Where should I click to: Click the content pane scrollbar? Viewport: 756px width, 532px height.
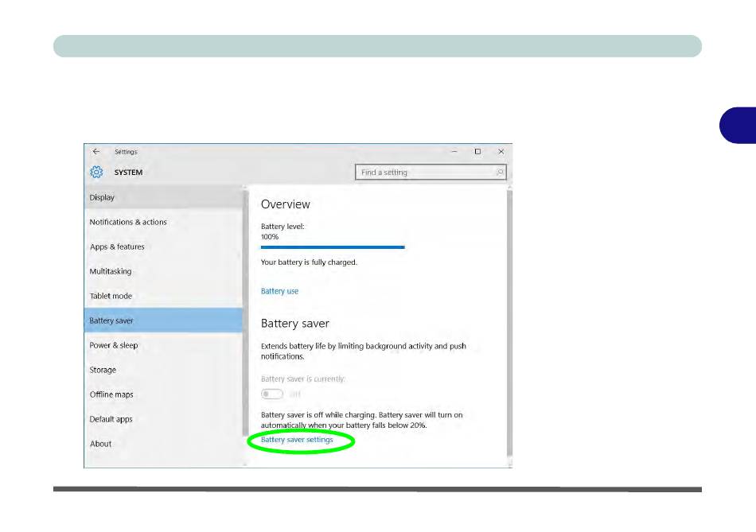[x=509, y=323]
